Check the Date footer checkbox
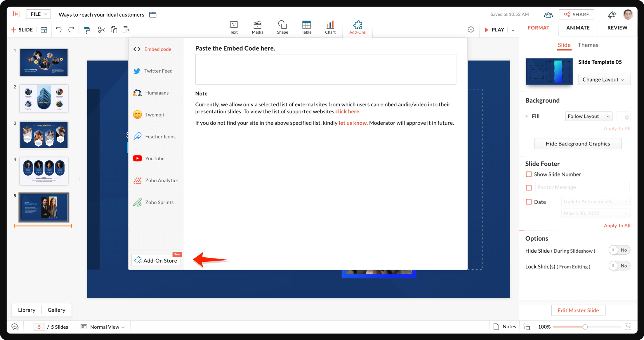 (529, 202)
